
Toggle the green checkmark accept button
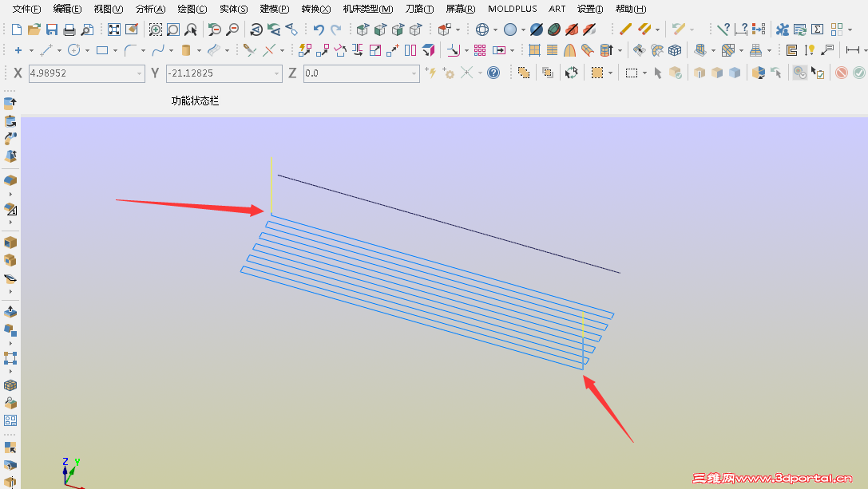858,73
